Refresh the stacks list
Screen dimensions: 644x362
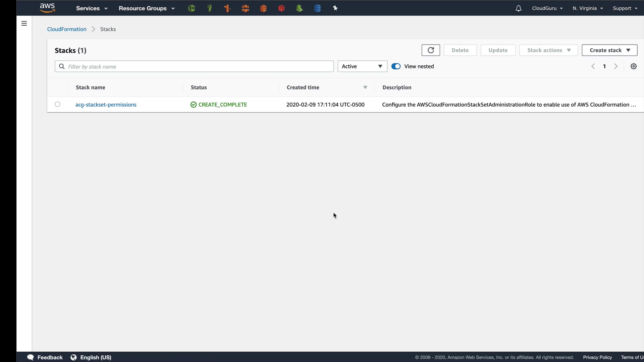point(431,50)
